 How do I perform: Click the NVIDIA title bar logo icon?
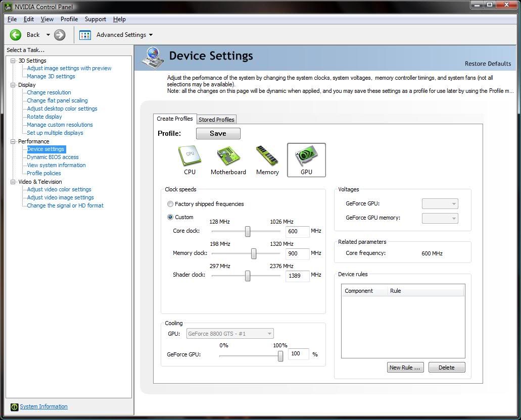[8, 7]
